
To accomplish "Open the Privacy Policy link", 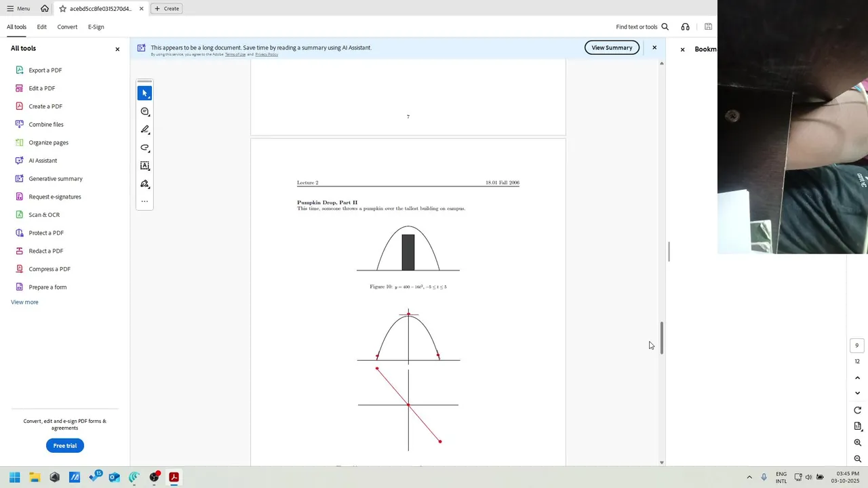I will point(267,54).
